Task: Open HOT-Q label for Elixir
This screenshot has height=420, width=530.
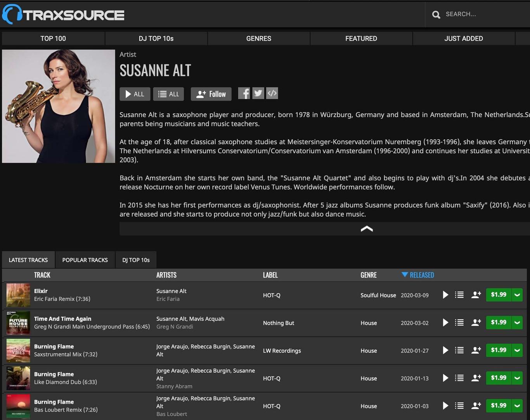Action: pos(272,295)
